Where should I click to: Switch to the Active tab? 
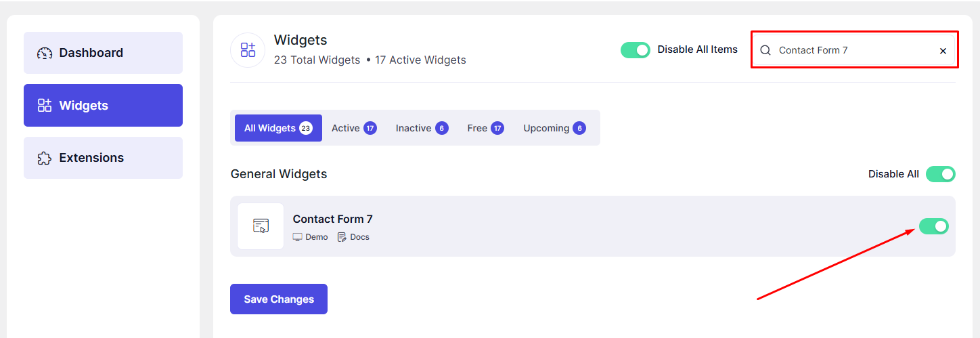point(353,128)
